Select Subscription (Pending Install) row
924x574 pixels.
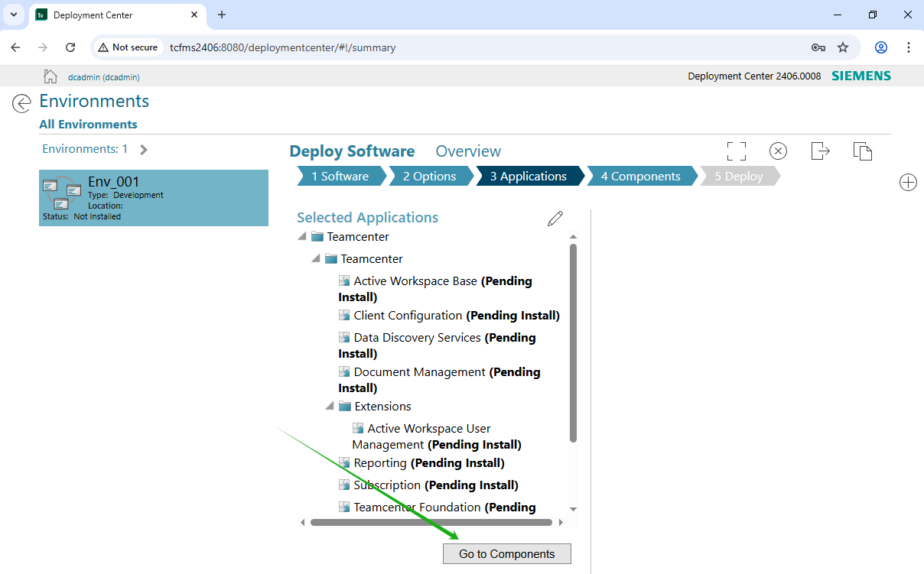pyautogui.click(x=428, y=485)
